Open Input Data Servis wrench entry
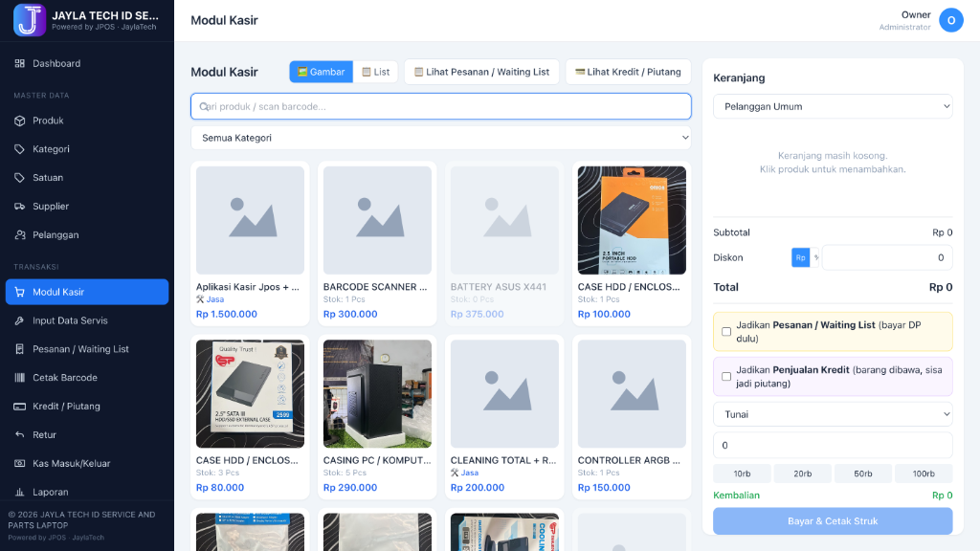 pos(87,320)
